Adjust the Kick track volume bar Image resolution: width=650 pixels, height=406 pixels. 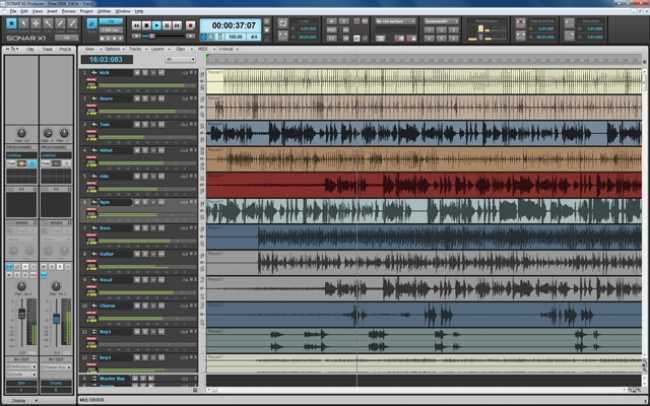pos(147,85)
